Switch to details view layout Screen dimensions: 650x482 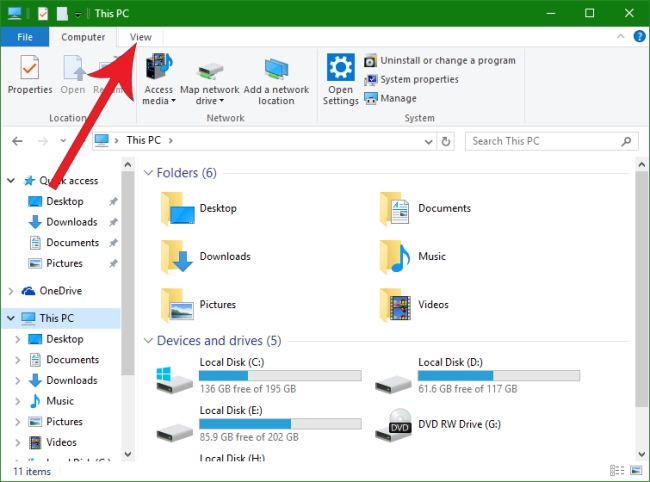[617, 470]
